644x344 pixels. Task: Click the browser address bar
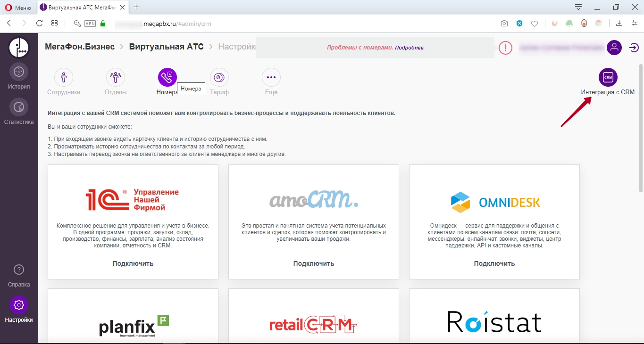283,23
